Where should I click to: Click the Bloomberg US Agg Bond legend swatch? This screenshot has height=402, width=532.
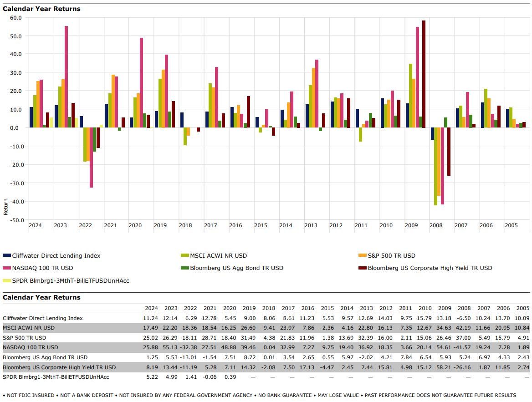pyautogui.click(x=184, y=268)
